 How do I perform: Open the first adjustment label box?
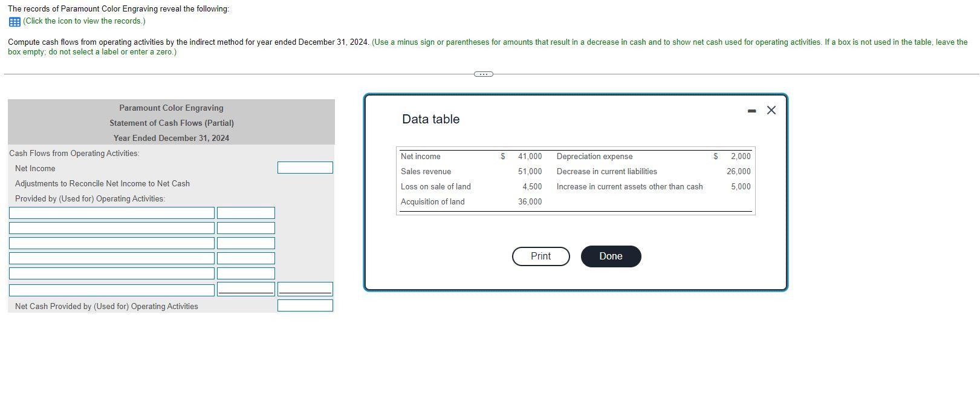coord(112,213)
